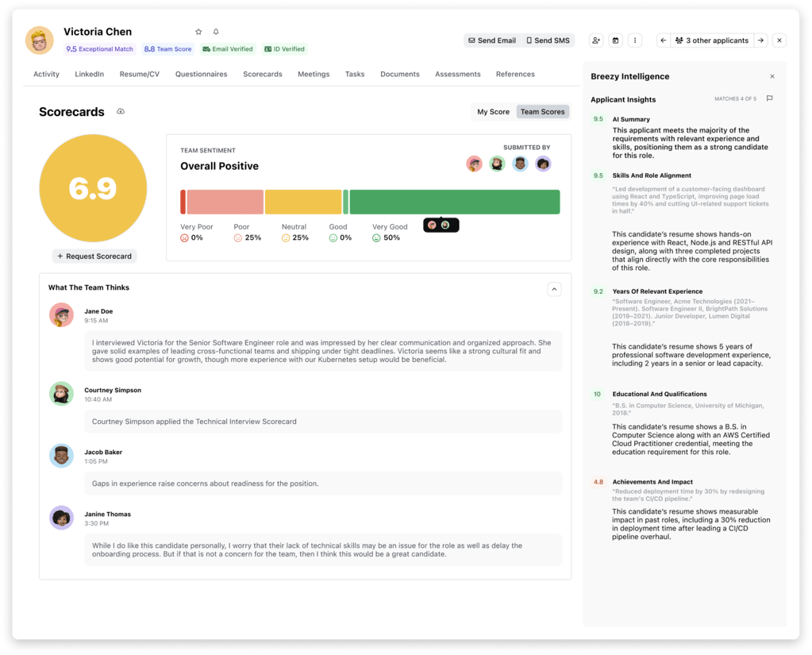Screen dimensions: 812x655
Task: Open the 3 other applicants list
Action: click(712, 40)
